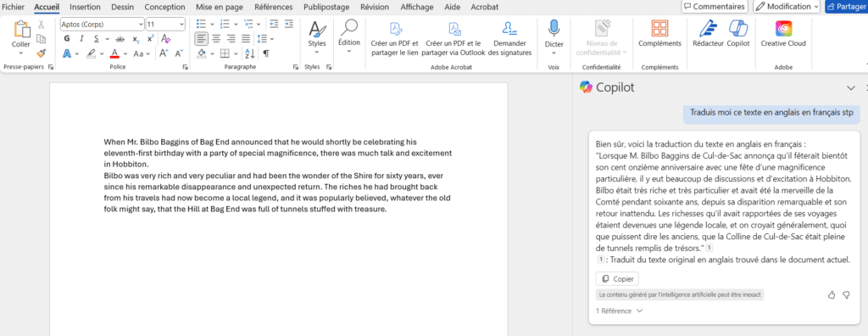Decrease paragraph indent
Viewport: 868px width, 336px height.
(274, 24)
